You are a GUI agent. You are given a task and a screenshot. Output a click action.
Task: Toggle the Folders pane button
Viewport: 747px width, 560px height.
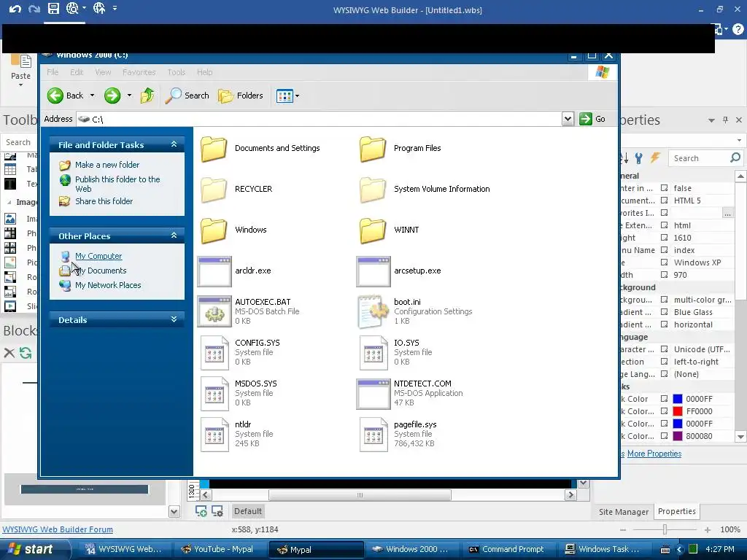[x=241, y=96]
